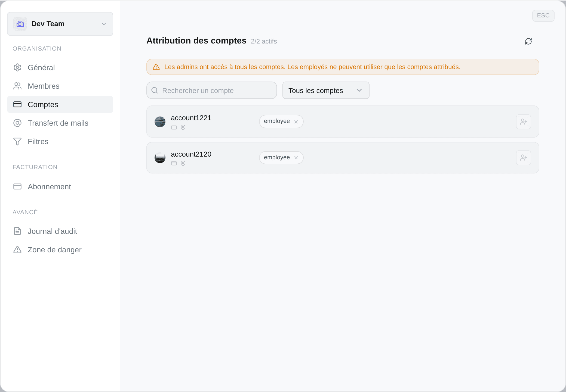Image resolution: width=566 pixels, height=392 pixels.
Task: Click the location pin icon under account1221
Action: click(x=183, y=127)
